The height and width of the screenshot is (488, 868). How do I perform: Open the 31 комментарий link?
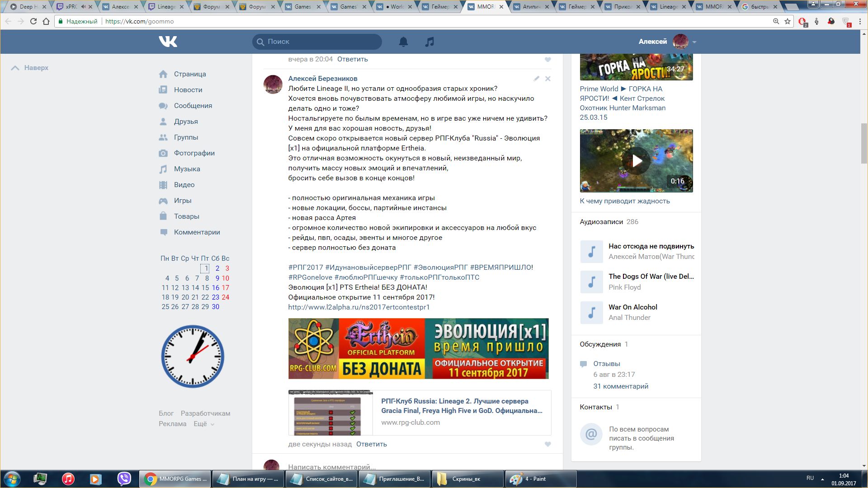pos(621,386)
